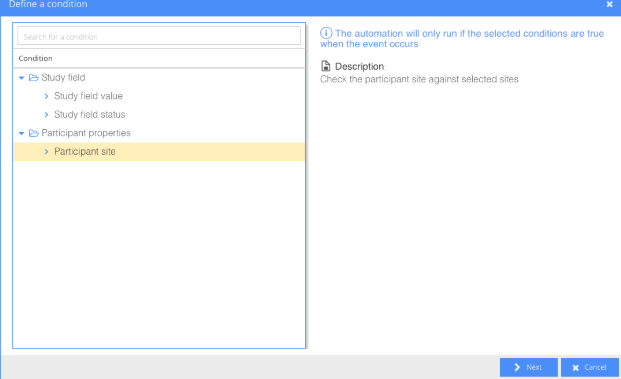Collapse the Participant properties folder arrow

coord(21,133)
